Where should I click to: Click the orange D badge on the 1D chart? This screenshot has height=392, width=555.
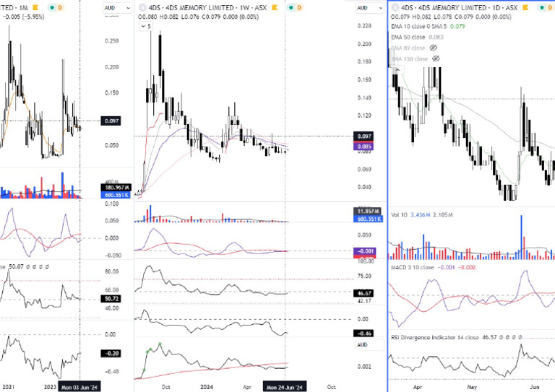(x=550, y=7)
